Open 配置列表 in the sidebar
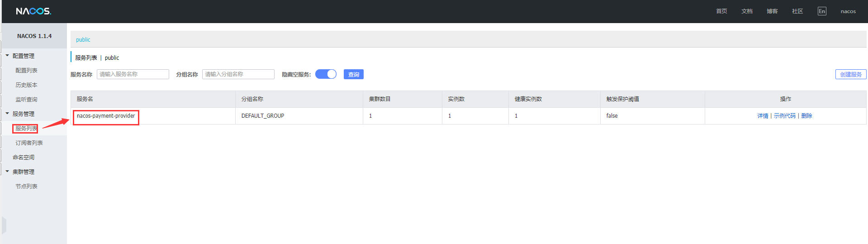 pyautogui.click(x=26, y=71)
